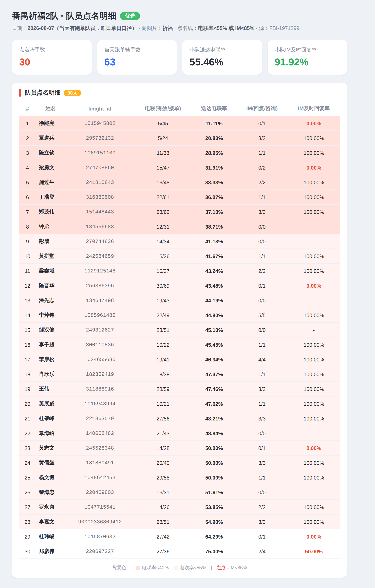
Task: Click the 姓名 column header
Action: click(x=50, y=109)
